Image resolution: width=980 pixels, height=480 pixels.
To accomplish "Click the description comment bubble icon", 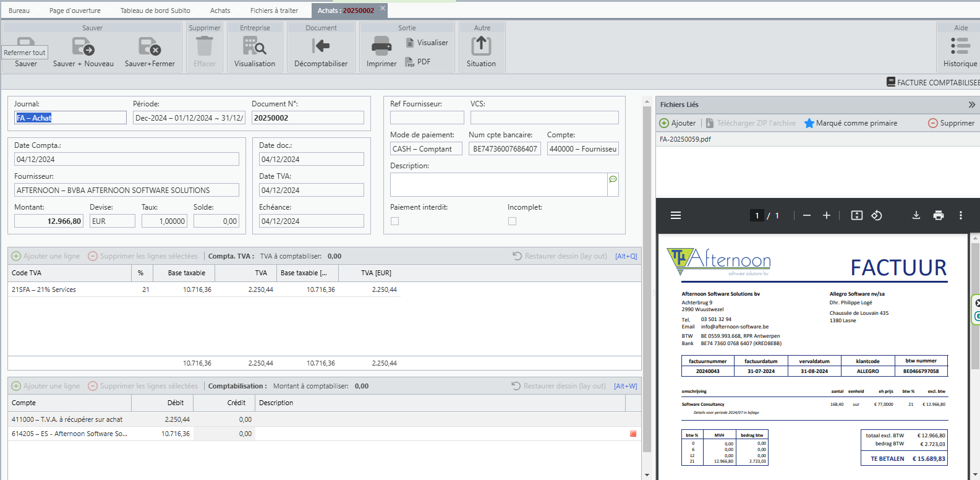I will pyautogui.click(x=613, y=179).
